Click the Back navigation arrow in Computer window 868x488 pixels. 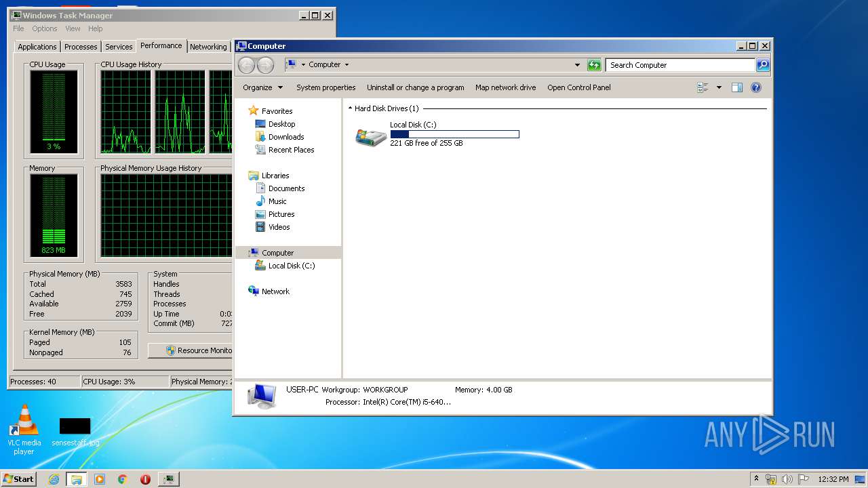click(x=246, y=65)
